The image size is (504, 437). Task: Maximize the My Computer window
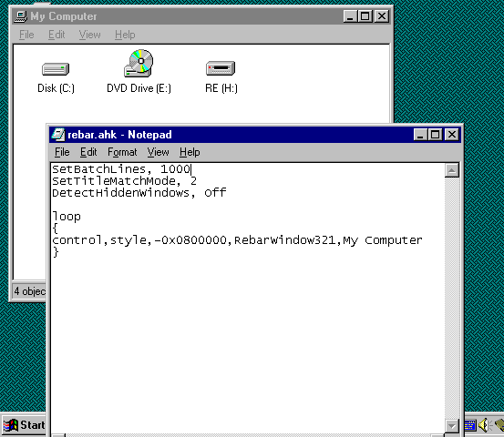point(365,16)
